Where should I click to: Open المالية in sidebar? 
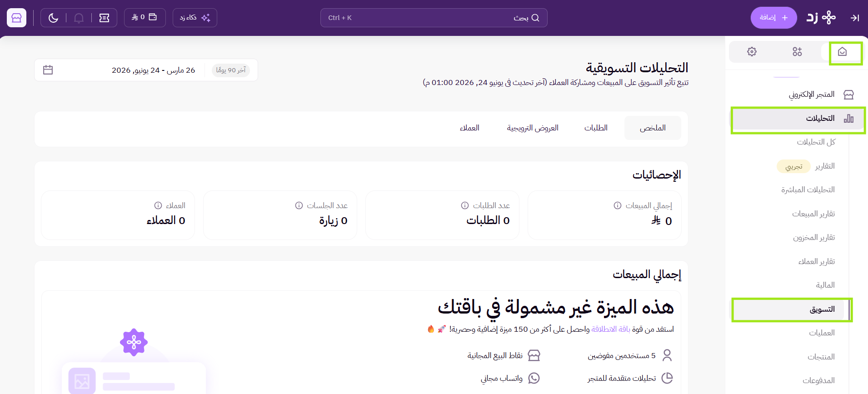tap(825, 285)
